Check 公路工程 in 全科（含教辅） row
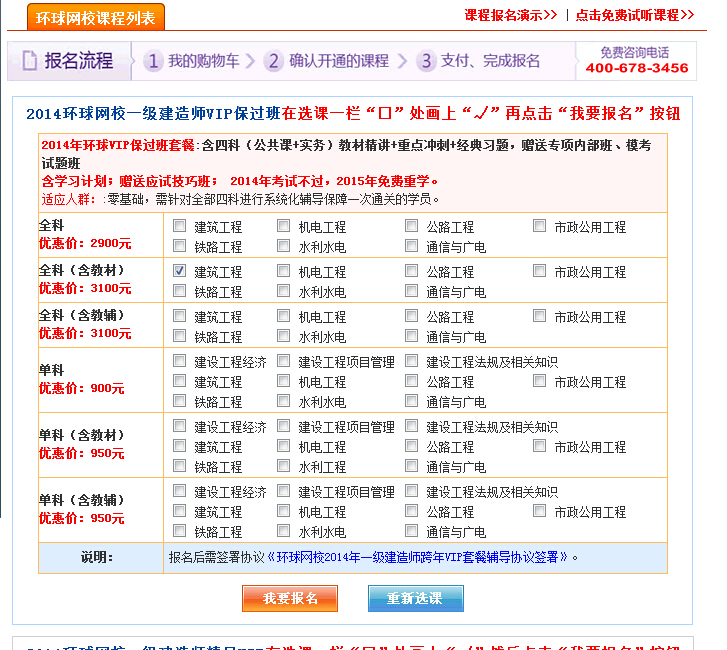This screenshot has width=727, height=650. point(411,316)
